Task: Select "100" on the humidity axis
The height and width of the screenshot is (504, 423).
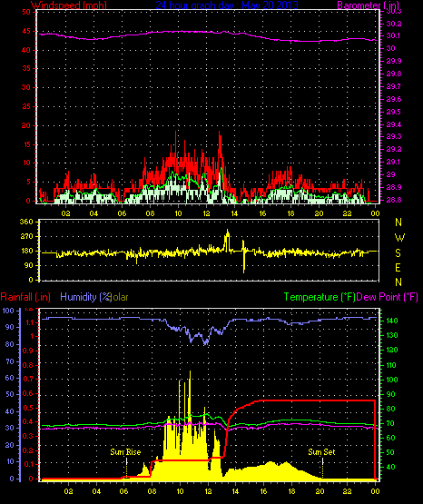Action: coord(8,311)
